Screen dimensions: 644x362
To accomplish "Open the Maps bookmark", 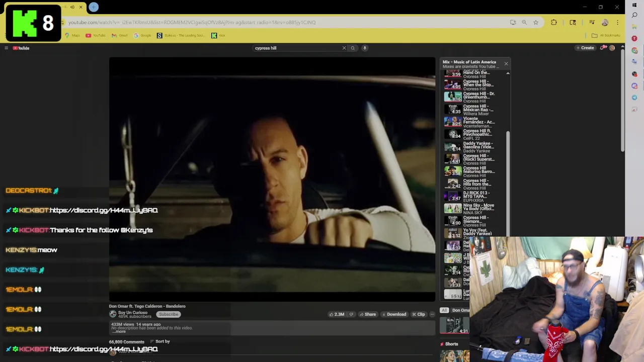I will (72, 35).
